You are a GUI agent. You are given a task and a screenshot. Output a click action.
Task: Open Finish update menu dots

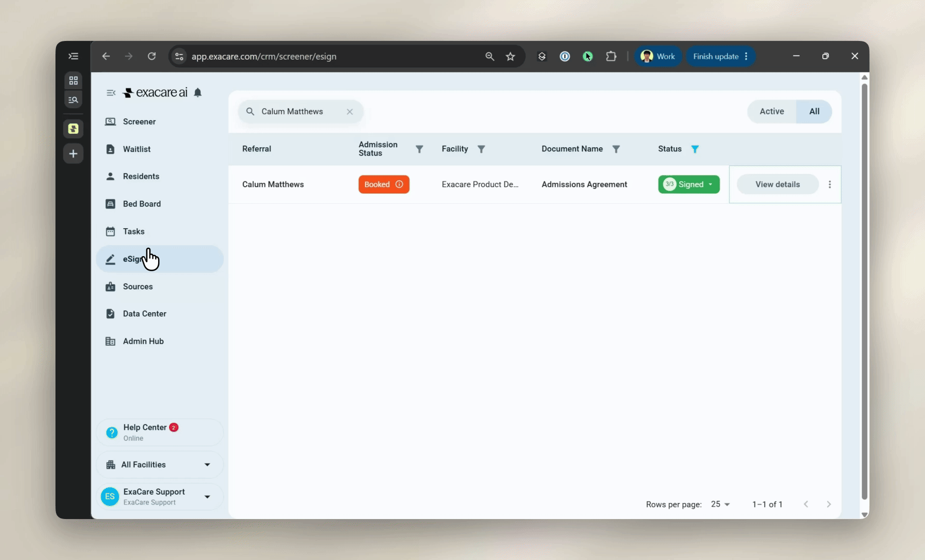tap(746, 57)
